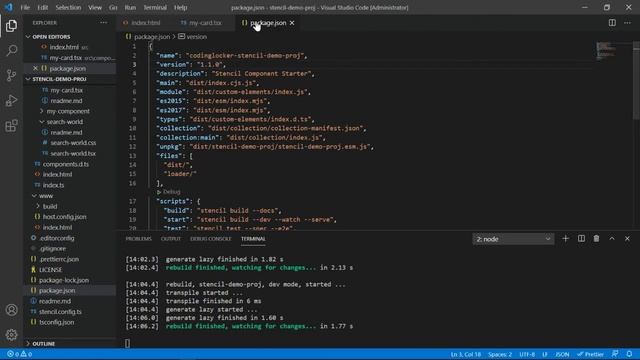Click the Prettier status bar item
This screenshot has height=360, width=640.
point(590,354)
